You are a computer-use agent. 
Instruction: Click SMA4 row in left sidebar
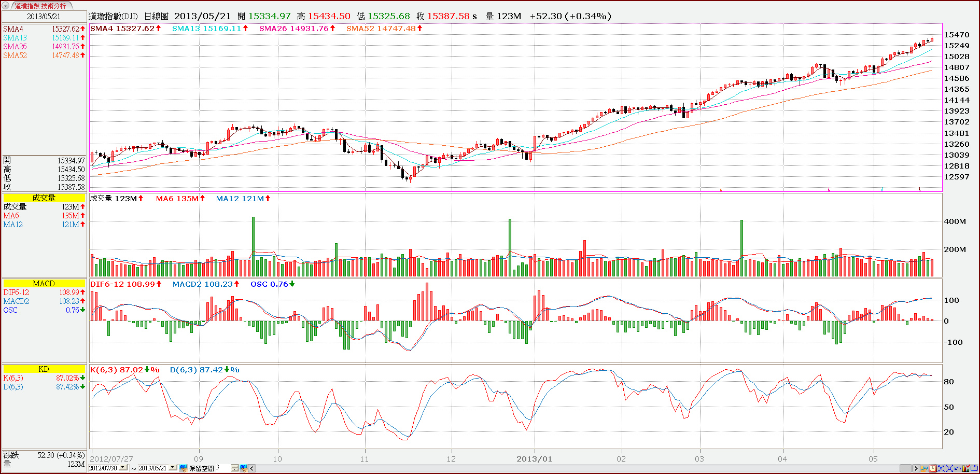(x=44, y=29)
